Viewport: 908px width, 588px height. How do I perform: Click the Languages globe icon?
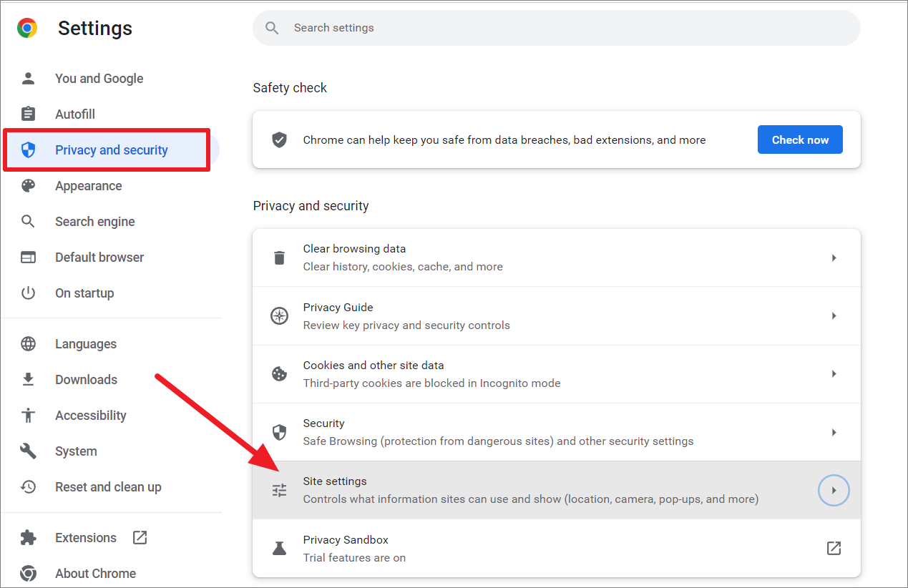click(x=28, y=343)
